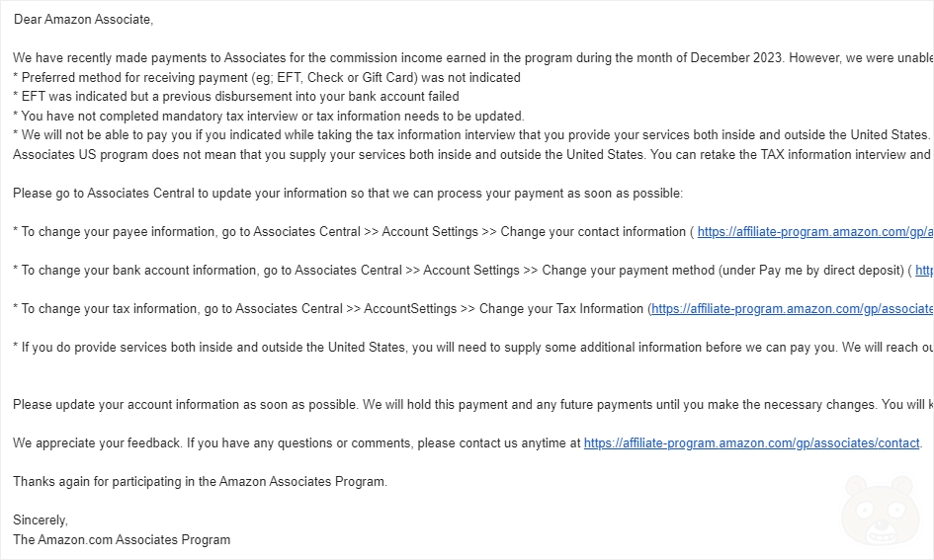Screen dimensions: 934x560
Task: Click the bear watermark icon
Action: pos(880,510)
